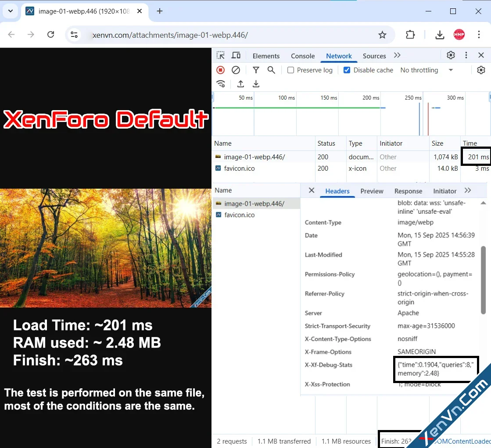Click the 1,074 kB size cell
491x448 pixels.
(445, 157)
